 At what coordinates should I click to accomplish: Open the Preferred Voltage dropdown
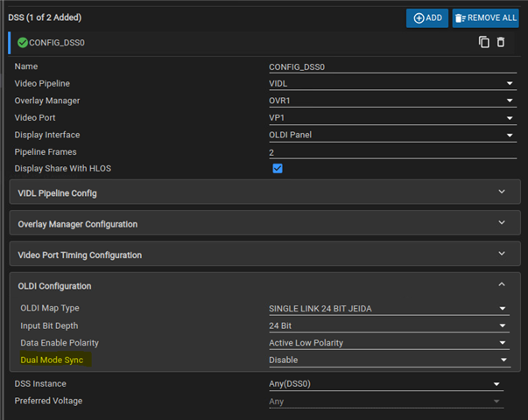coord(386,402)
